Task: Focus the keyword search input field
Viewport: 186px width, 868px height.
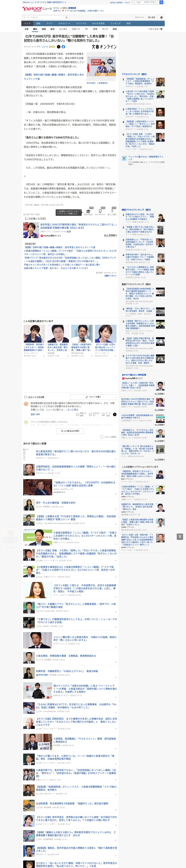Action: point(44,17)
